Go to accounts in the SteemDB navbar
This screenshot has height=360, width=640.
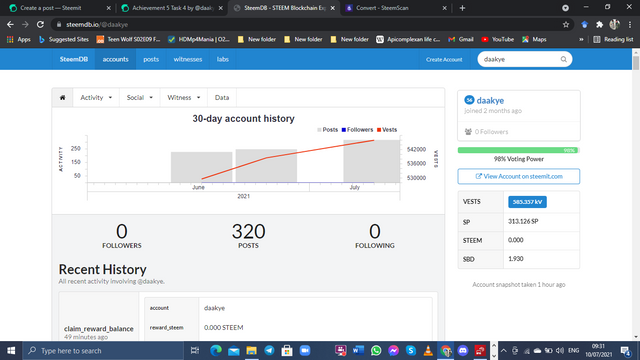click(116, 59)
